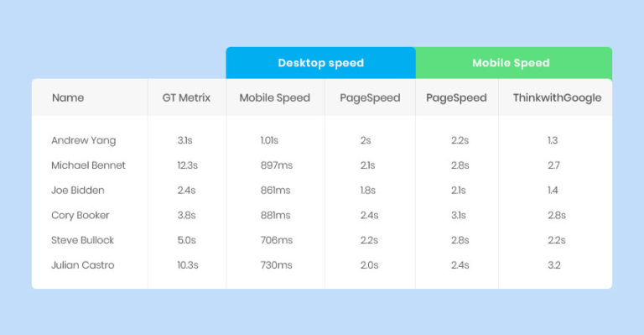Select the Desktop speed header tab
Viewport: 644px width, 335px height.
click(321, 63)
